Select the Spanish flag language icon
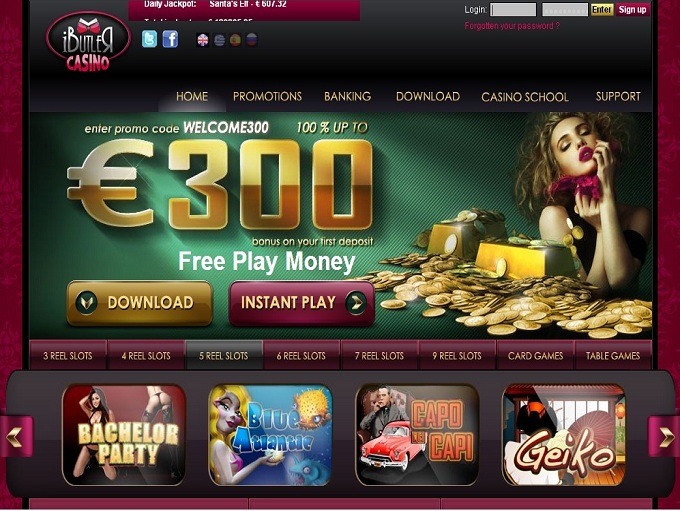680x511 pixels. pos(235,40)
